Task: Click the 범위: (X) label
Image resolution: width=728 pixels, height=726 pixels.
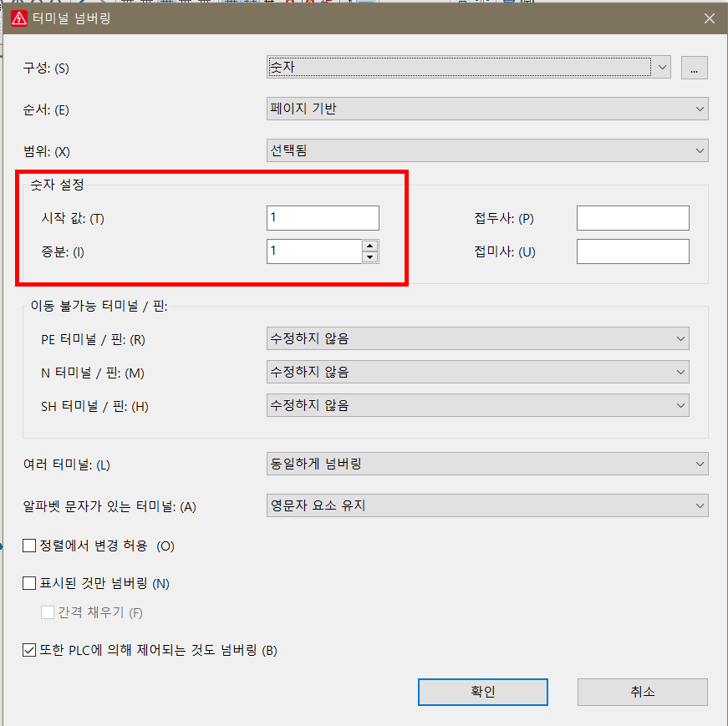Action: (47, 152)
